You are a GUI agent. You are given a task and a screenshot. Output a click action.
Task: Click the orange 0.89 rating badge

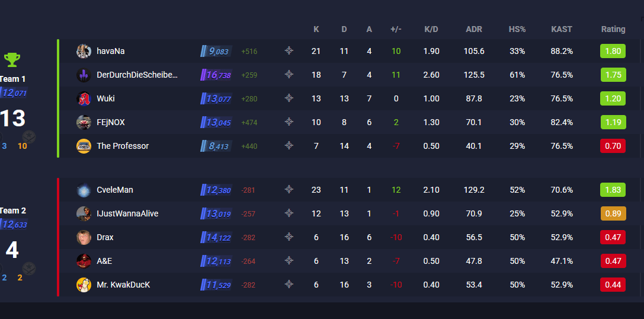[613, 213]
